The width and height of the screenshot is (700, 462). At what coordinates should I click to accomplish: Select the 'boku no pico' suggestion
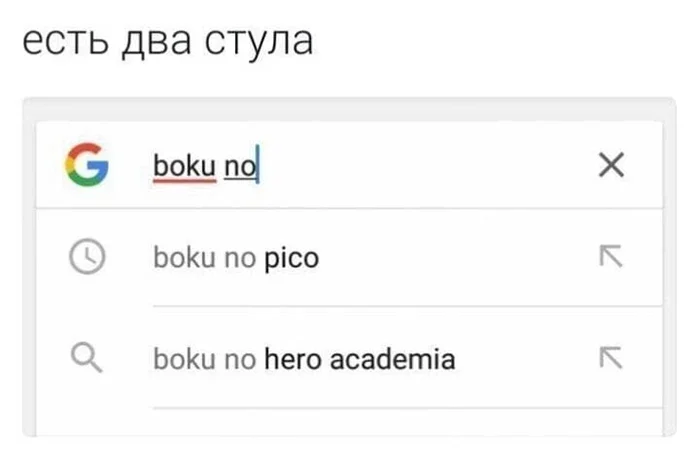point(235,259)
